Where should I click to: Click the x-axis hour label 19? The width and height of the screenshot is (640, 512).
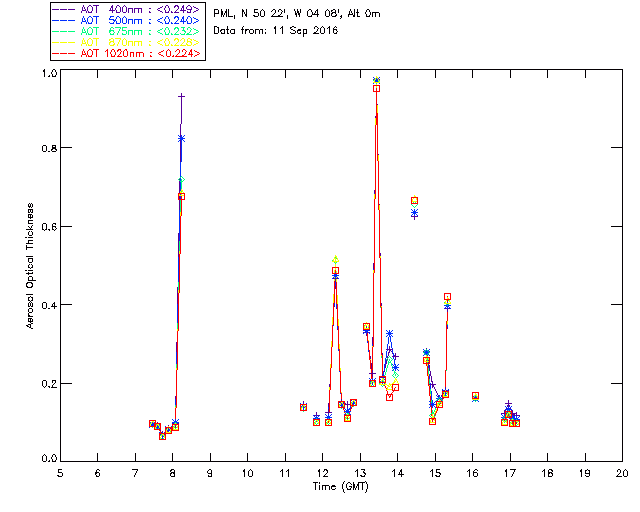[585, 473]
